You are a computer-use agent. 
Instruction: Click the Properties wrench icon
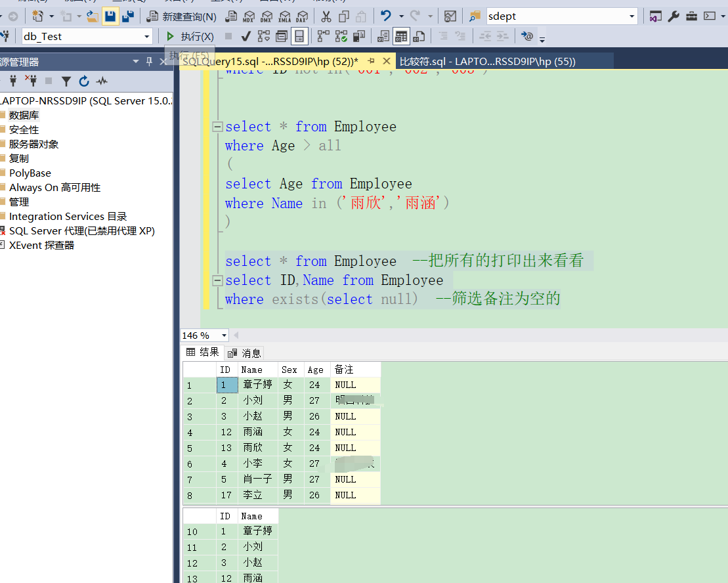[x=674, y=16]
